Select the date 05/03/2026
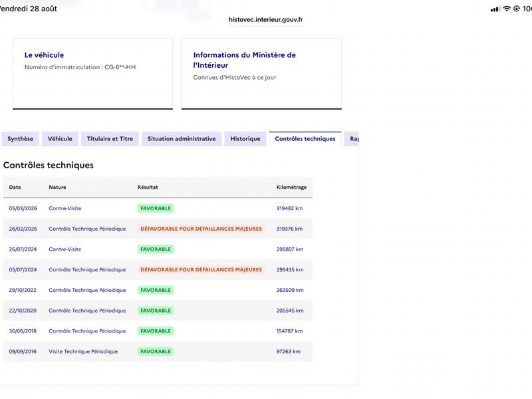The height and width of the screenshot is (399, 532). click(23, 208)
